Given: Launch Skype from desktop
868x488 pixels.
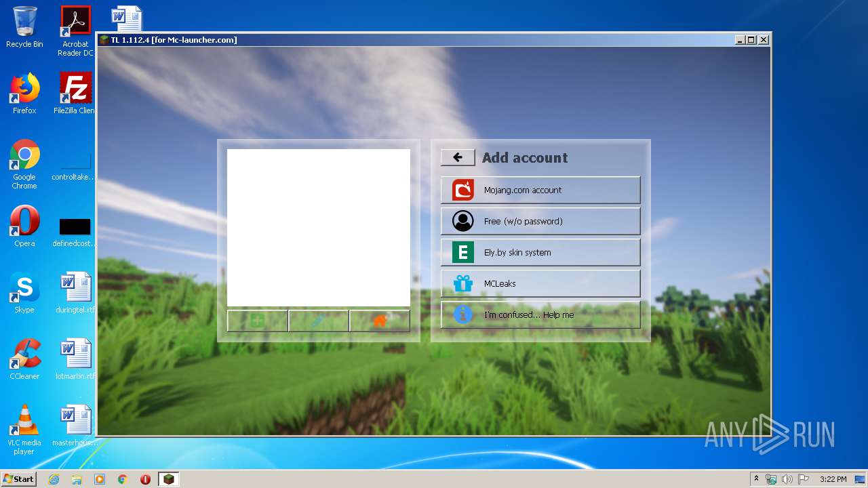Looking at the screenshot, I should click(x=24, y=292).
